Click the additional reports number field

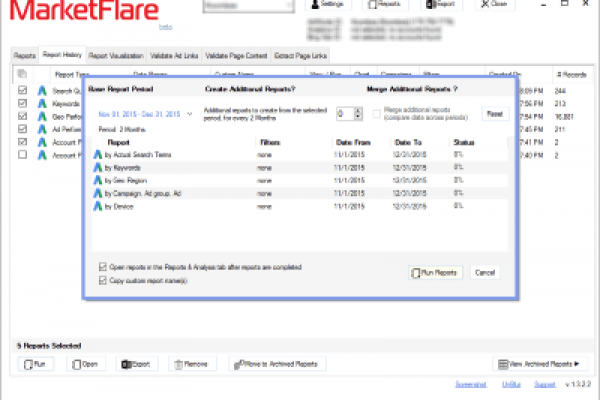tap(345, 114)
